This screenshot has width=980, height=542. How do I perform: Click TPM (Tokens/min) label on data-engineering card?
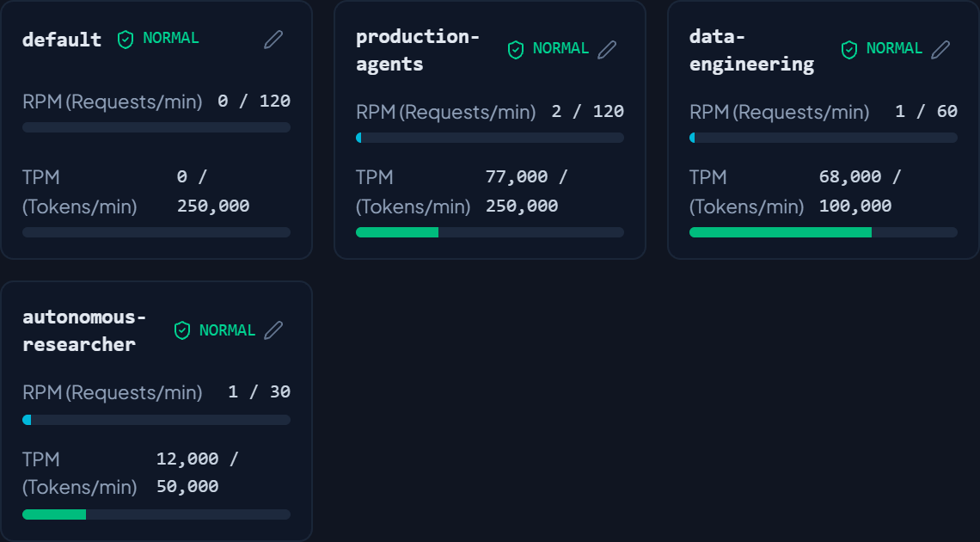tap(747, 192)
